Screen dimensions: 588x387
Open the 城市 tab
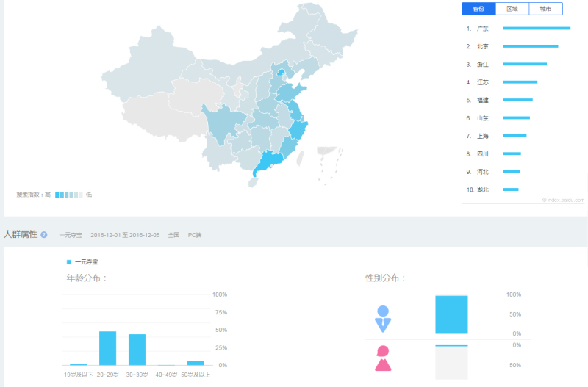point(545,9)
